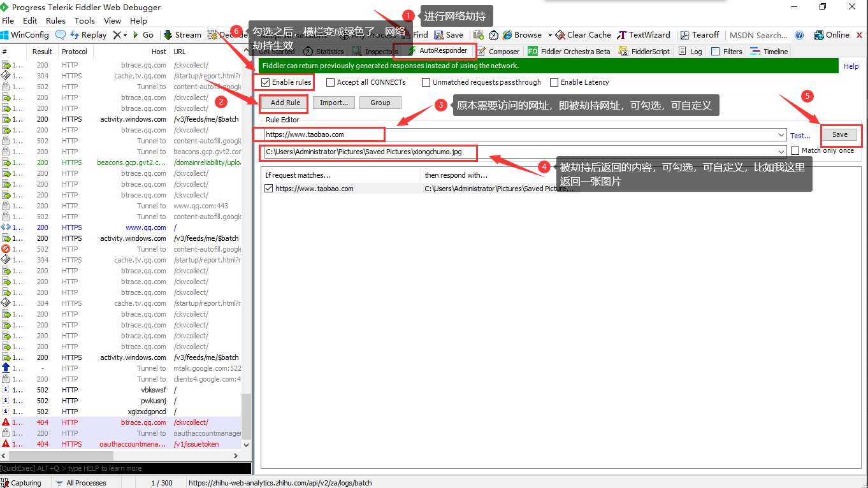Viewport: 868px width, 488px height.
Task: Click the Help link on green bar
Action: [851, 66]
